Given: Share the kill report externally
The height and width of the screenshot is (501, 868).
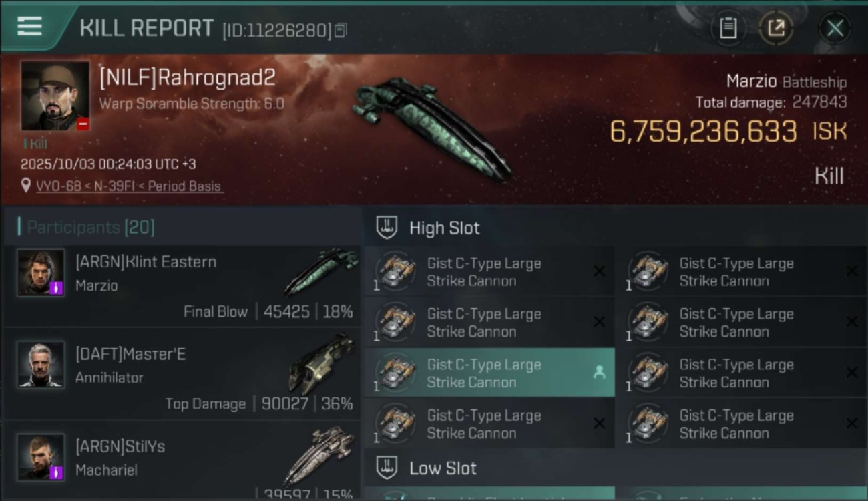Looking at the screenshot, I should coord(776,28).
